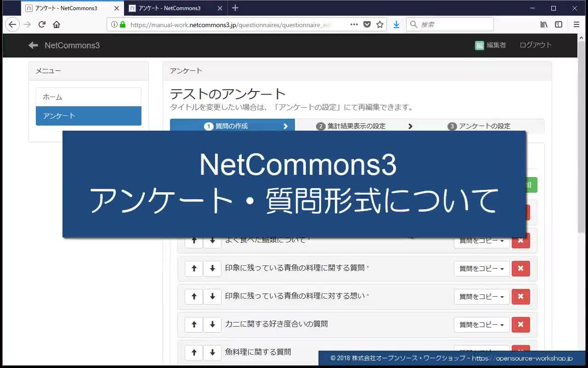Open 質問をコピー for 青魚の料理に関する質問
This screenshot has width=588, height=368.
pyautogui.click(x=482, y=269)
